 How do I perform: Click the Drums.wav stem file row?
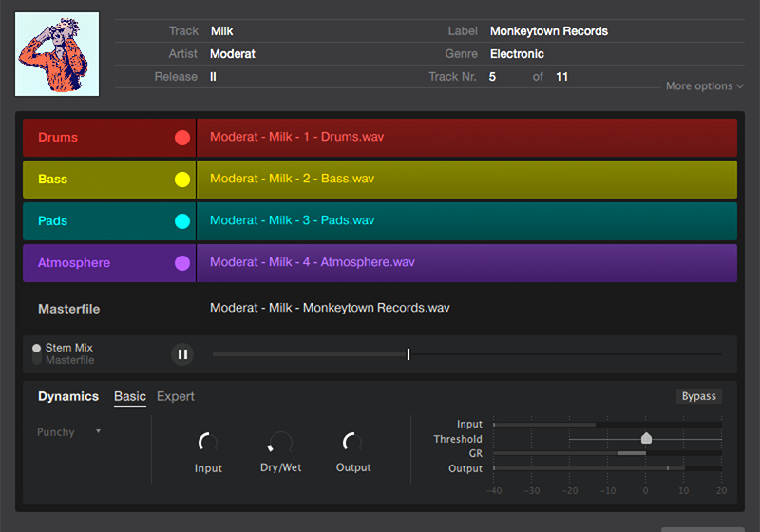[x=465, y=138]
